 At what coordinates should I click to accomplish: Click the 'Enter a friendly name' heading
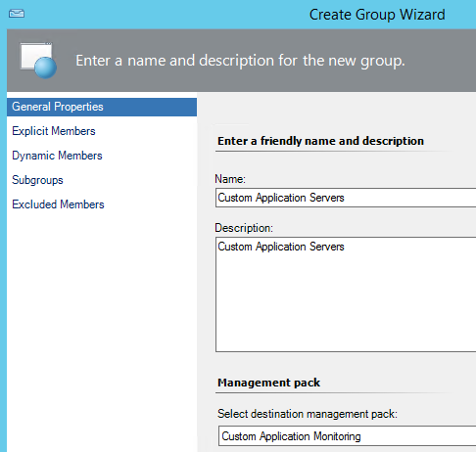pyautogui.click(x=320, y=141)
